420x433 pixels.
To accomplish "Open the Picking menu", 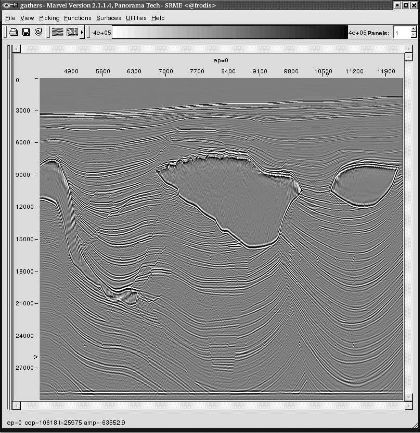I will (x=49, y=18).
